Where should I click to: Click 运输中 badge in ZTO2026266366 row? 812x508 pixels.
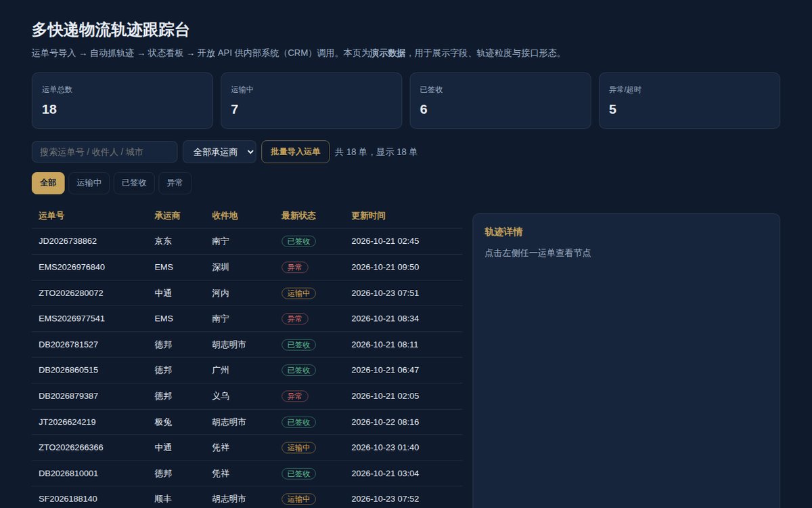pyautogui.click(x=298, y=447)
